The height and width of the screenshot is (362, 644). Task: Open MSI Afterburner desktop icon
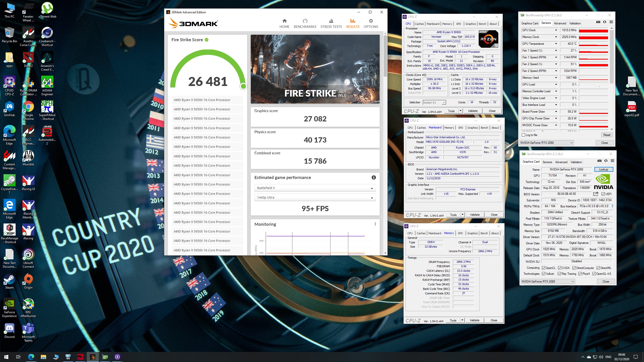point(28,308)
